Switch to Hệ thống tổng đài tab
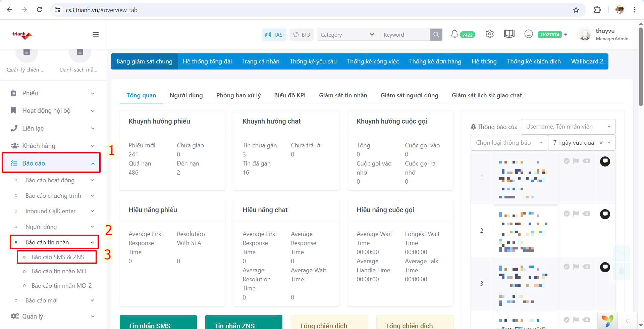Viewport: 644px width, 329px height. [x=207, y=61]
